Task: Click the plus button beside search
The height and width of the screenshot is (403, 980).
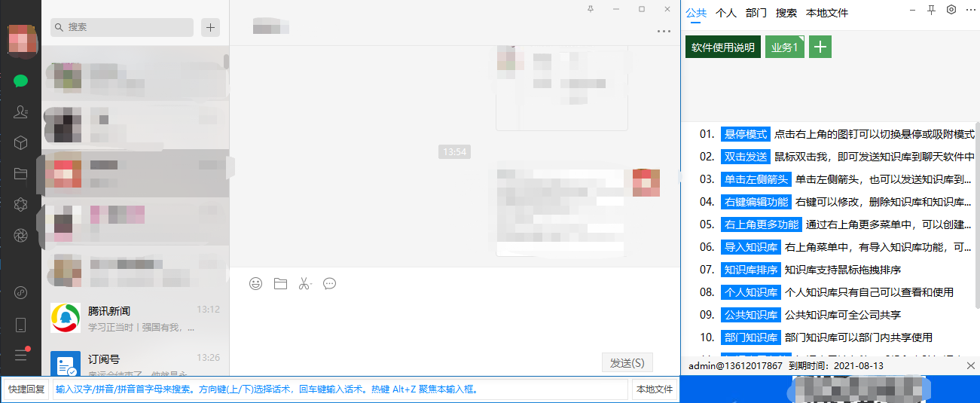Action: coord(210,27)
